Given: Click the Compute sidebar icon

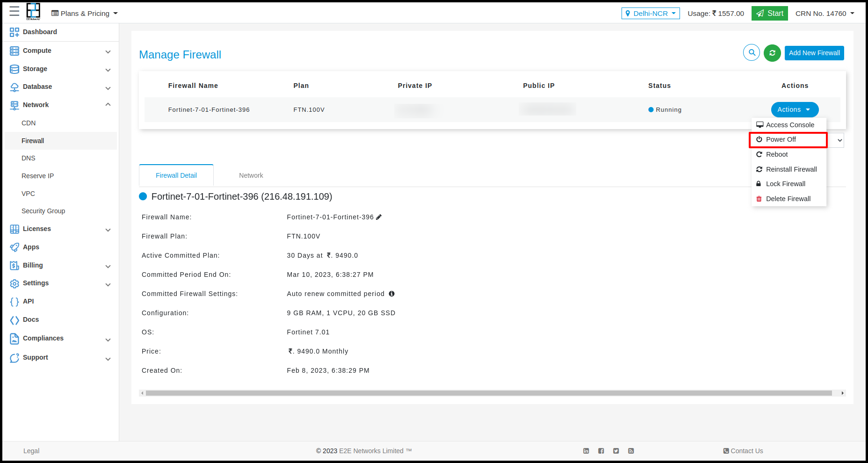Looking at the screenshot, I should click(x=14, y=51).
